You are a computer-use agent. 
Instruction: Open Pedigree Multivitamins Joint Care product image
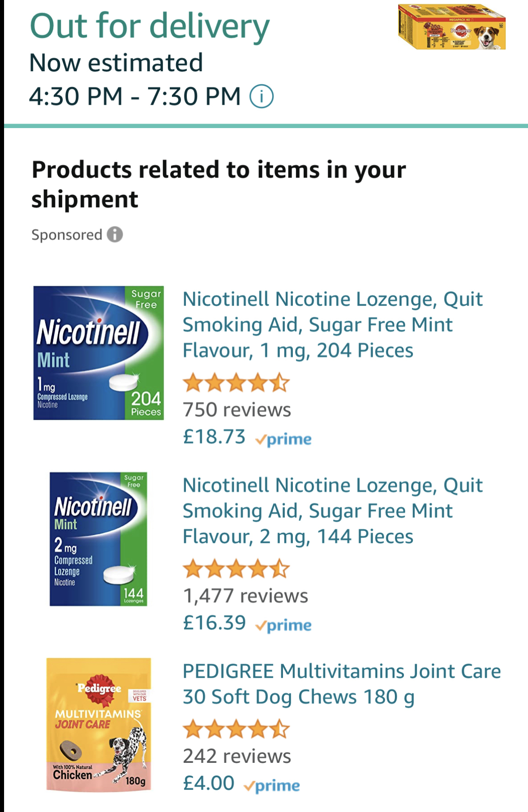click(98, 725)
